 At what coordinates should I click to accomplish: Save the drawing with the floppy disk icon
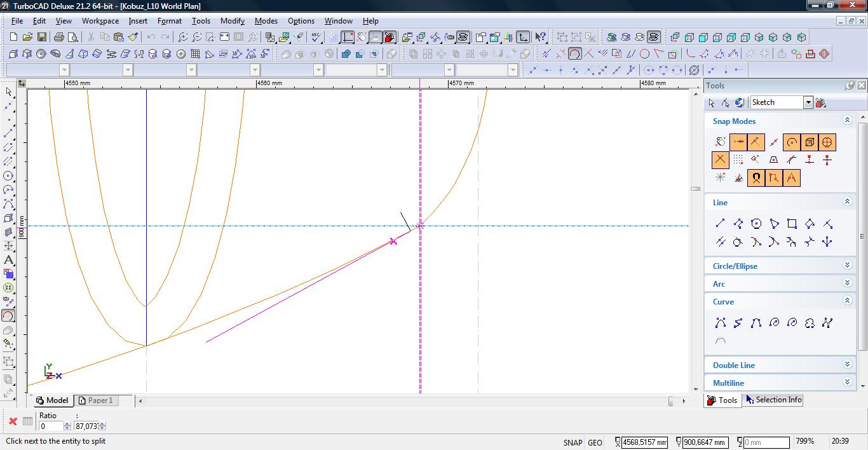pos(41,37)
